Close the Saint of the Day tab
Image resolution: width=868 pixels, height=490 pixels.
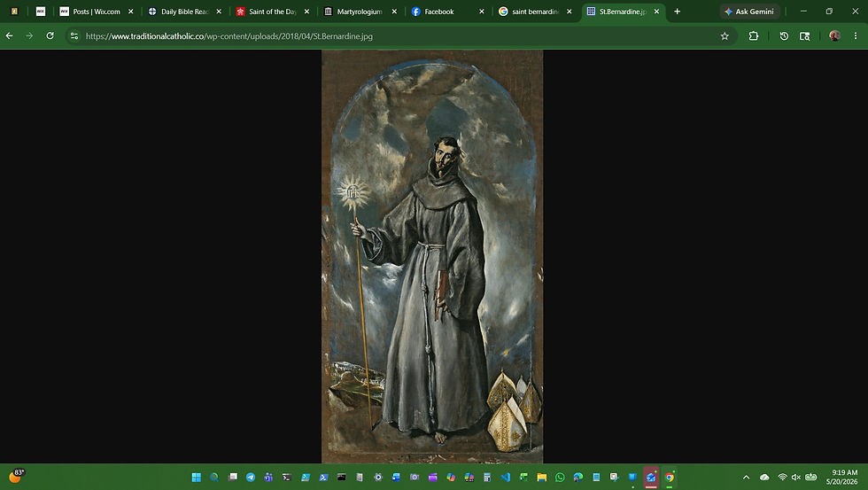(306, 11)
